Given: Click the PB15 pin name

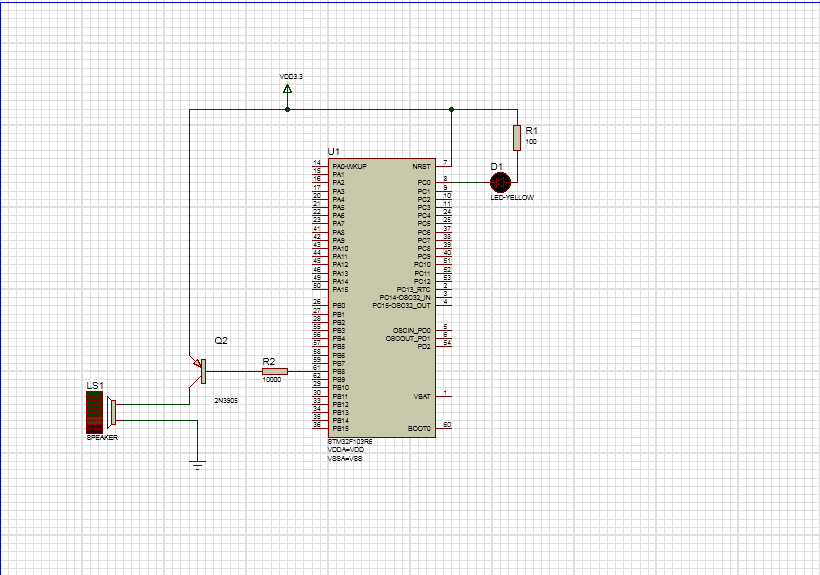Looking at the screenshot, I should coord(340,429).
